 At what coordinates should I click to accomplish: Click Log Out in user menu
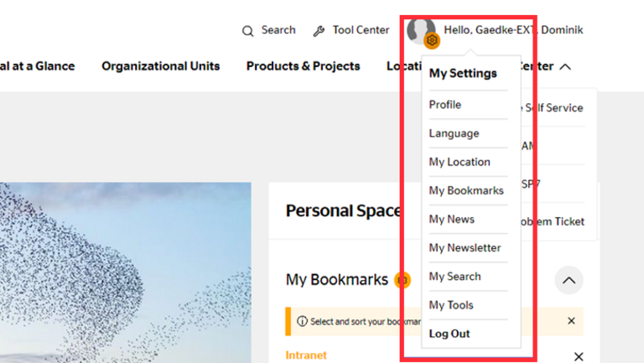click(x=449, y=334)
